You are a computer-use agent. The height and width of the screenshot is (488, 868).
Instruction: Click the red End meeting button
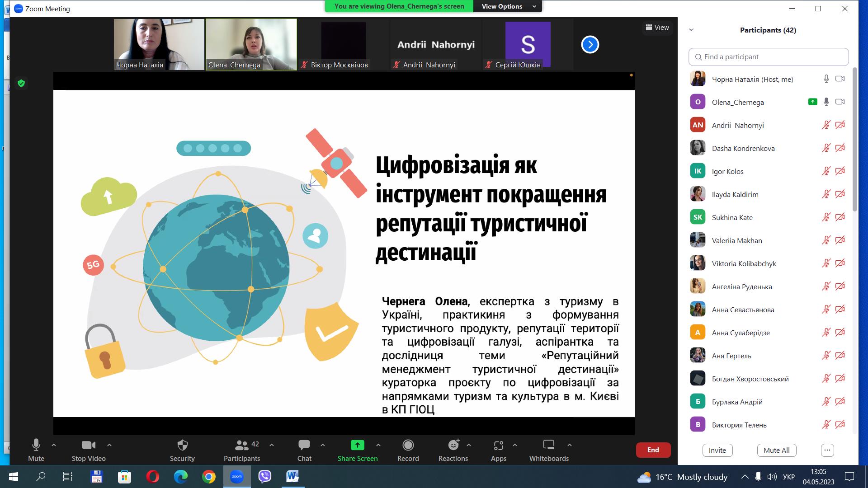653,450
